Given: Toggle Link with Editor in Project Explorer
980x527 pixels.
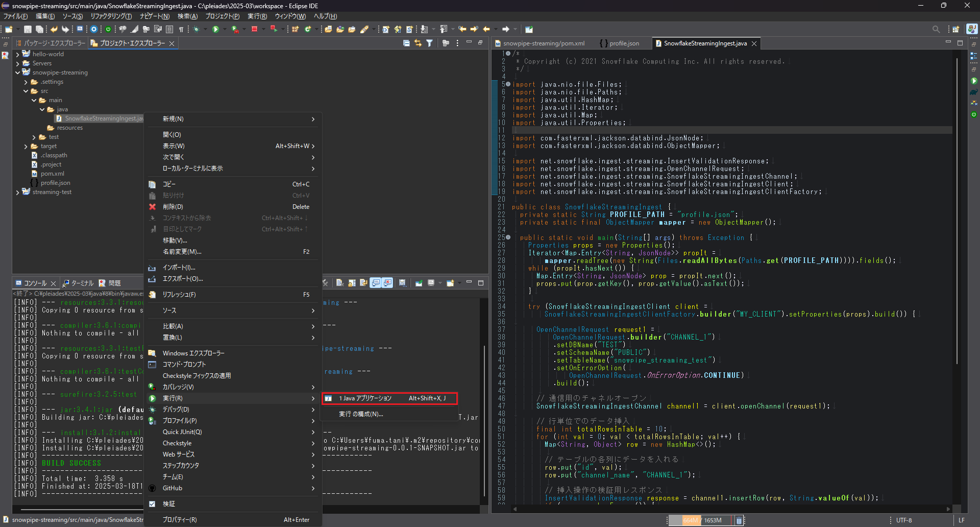Looking at the screenshot, I should pyautogui.click(x=418, y=43).
